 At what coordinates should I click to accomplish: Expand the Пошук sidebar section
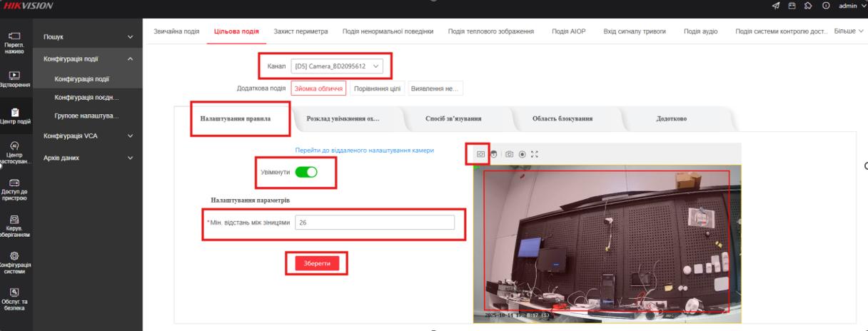point(88,36)
